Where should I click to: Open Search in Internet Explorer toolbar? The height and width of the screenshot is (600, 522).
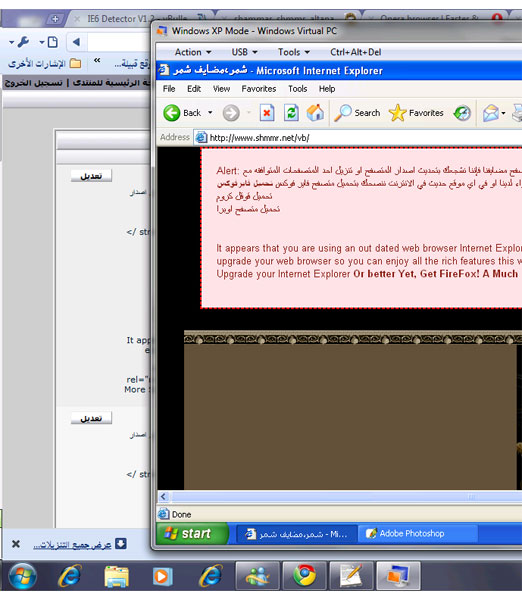357,113
